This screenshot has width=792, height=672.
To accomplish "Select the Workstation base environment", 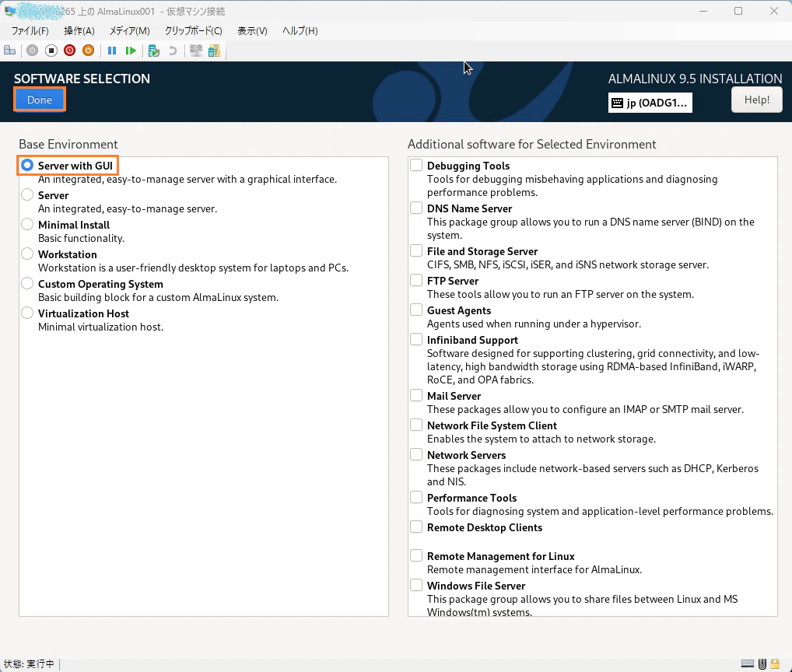I will pyautogui.click(x=27, y=254).
